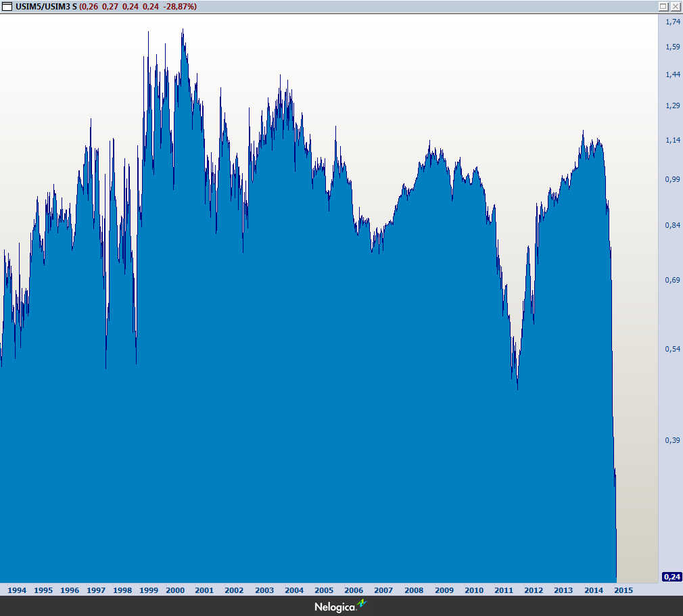Click the Nelogica lightning bolt logo
Image resolution: width=683 pixels, height=616 pixels.
pos(362,604)
